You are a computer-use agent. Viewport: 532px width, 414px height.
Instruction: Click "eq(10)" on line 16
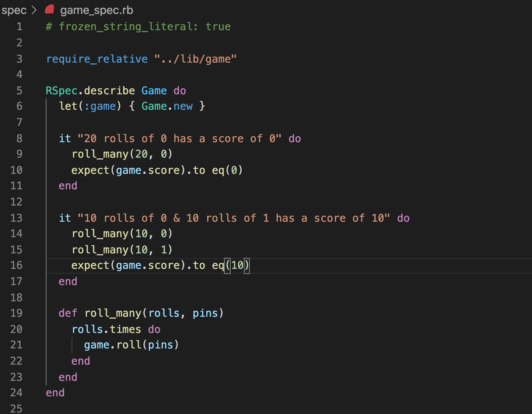point(232,265)
